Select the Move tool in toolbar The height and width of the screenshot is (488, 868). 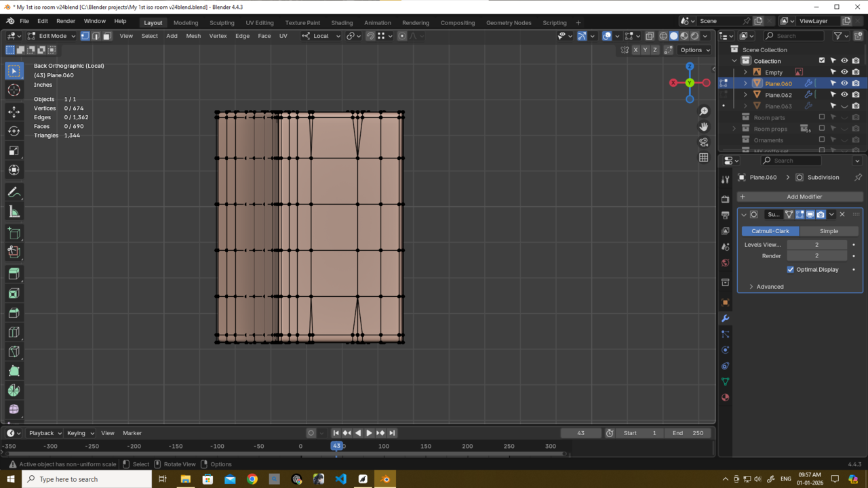click(14, 111)
